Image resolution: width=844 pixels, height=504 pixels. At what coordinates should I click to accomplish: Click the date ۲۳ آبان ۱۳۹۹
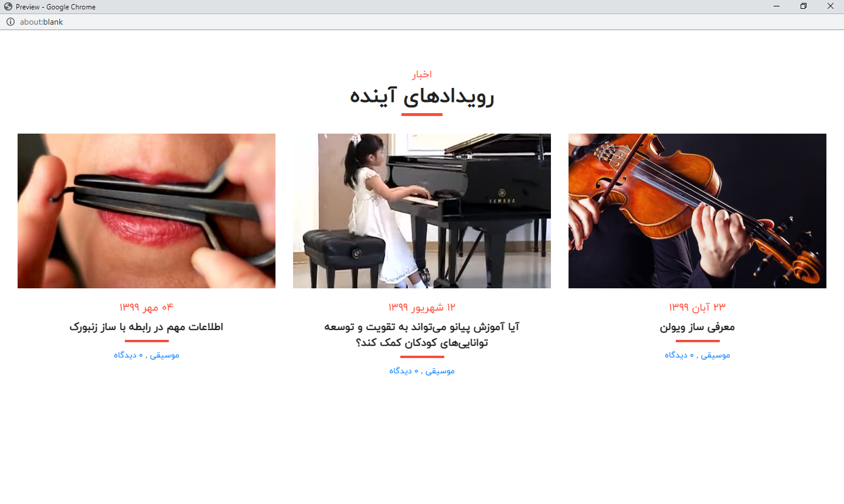coord(697,307)
